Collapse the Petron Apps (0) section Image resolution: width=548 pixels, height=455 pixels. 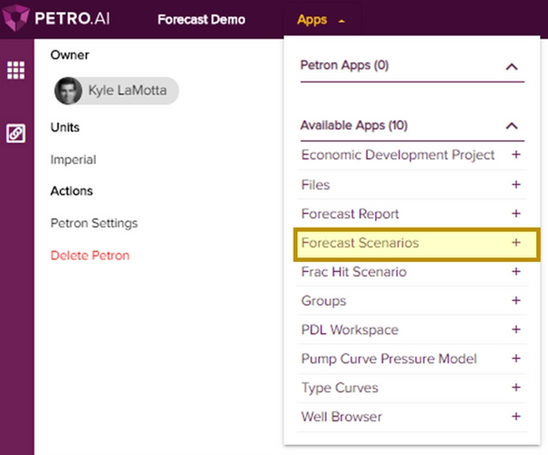pyautogui.click(x=512, y=66)
